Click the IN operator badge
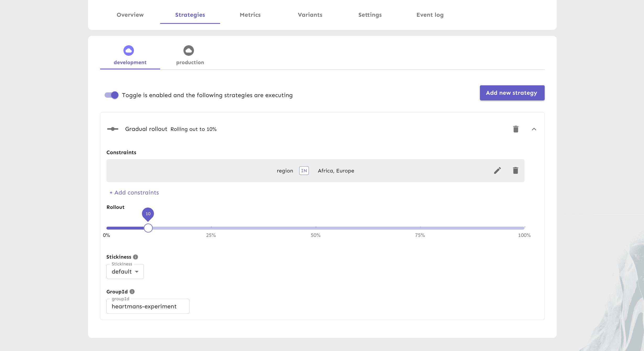644x351 pixels. point(304,171)
